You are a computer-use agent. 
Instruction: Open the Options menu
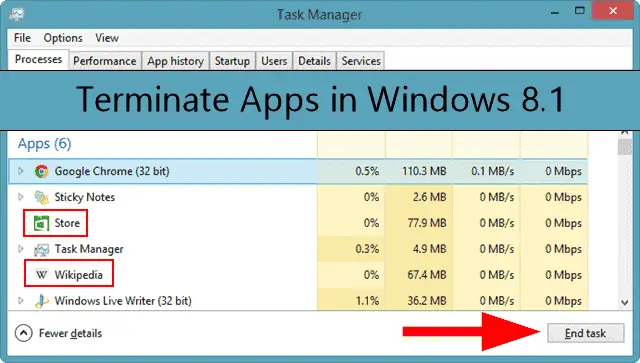pos(63,38)
